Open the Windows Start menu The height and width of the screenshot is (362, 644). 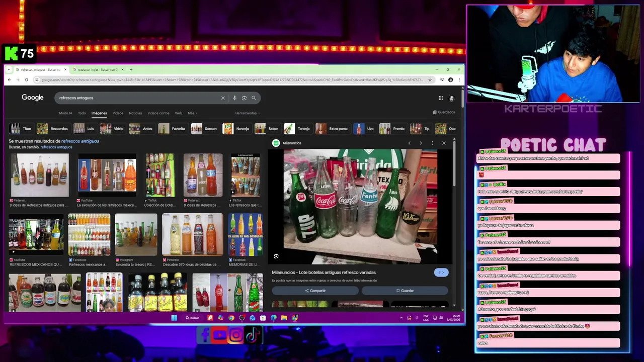pos(174,318)
